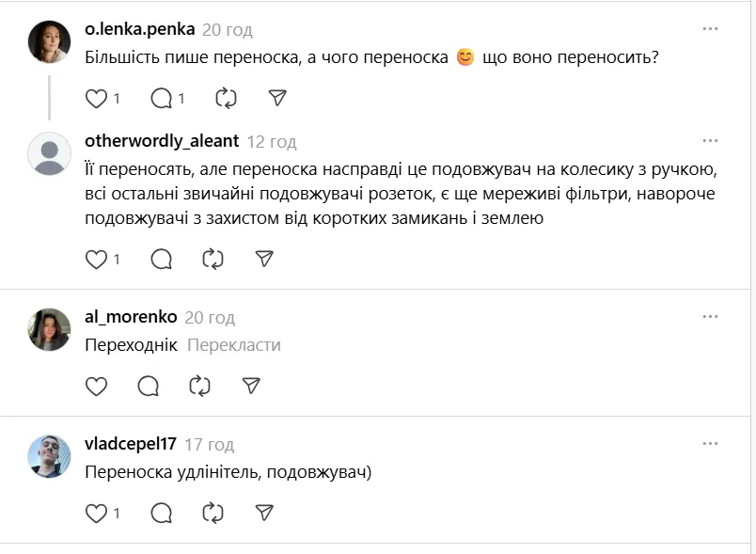Open vladcepel17's profile via username
The height and width of the screenshot is (554, 756).
(x=130, y=444)
